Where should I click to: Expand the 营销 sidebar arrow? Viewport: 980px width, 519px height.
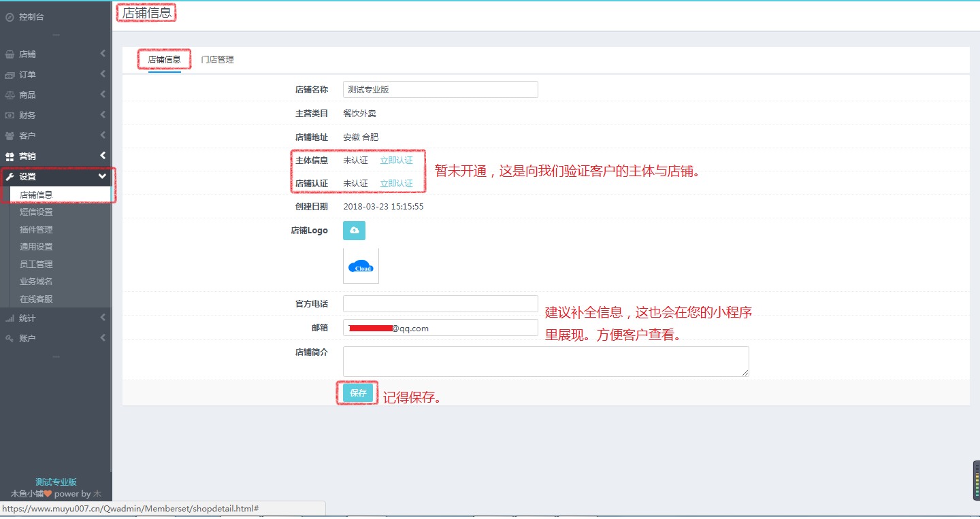coord(103,156)
